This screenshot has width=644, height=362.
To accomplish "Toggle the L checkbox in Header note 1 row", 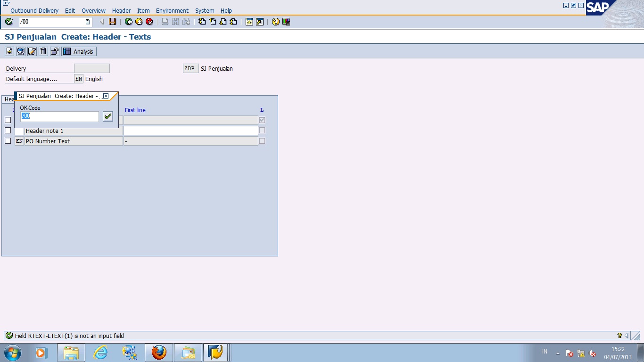I will pyautogui.click(x=262, y=131).
